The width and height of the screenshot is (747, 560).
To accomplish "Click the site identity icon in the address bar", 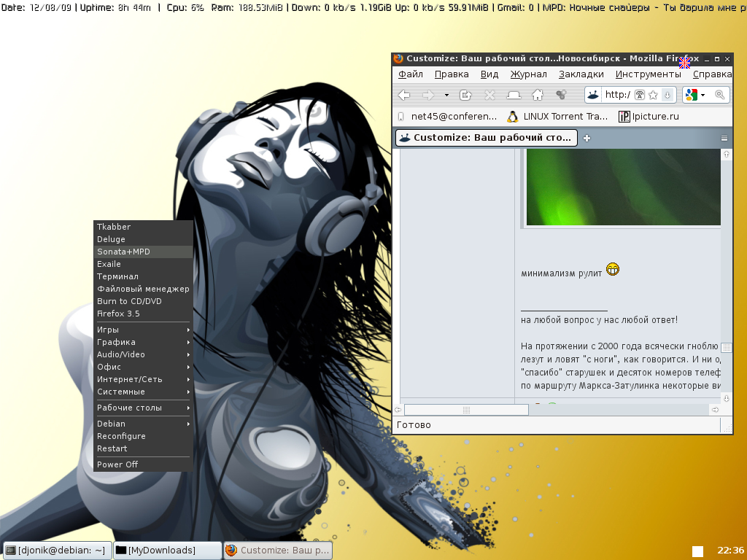I will [592, 95].
